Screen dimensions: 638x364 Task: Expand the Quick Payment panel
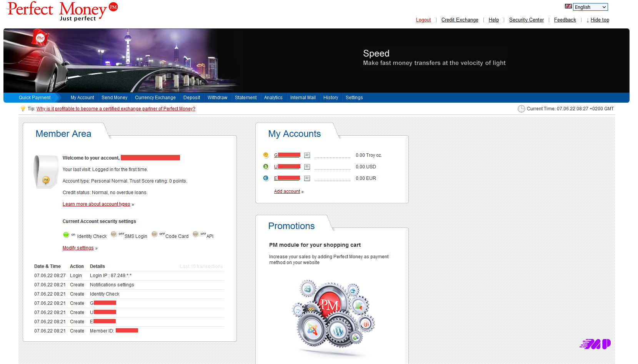pyautogui.click(x=35, y=98)
